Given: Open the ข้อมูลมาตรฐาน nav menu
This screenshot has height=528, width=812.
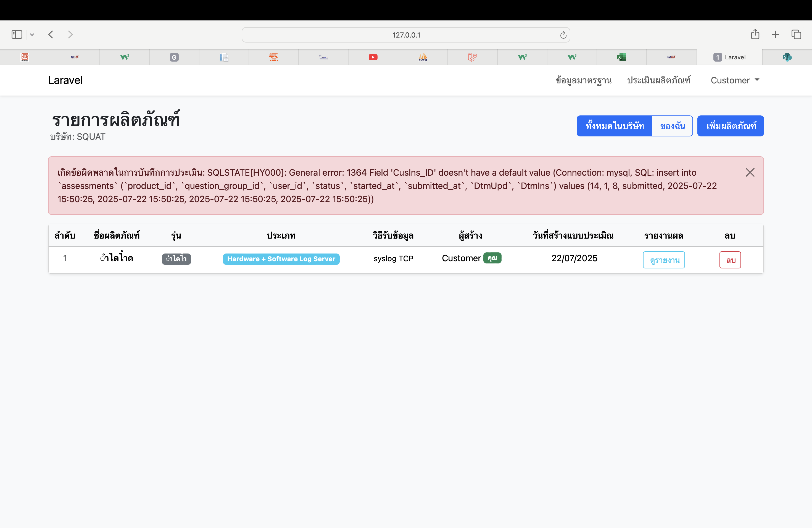Looking at the screenshot, I should 583,80.
